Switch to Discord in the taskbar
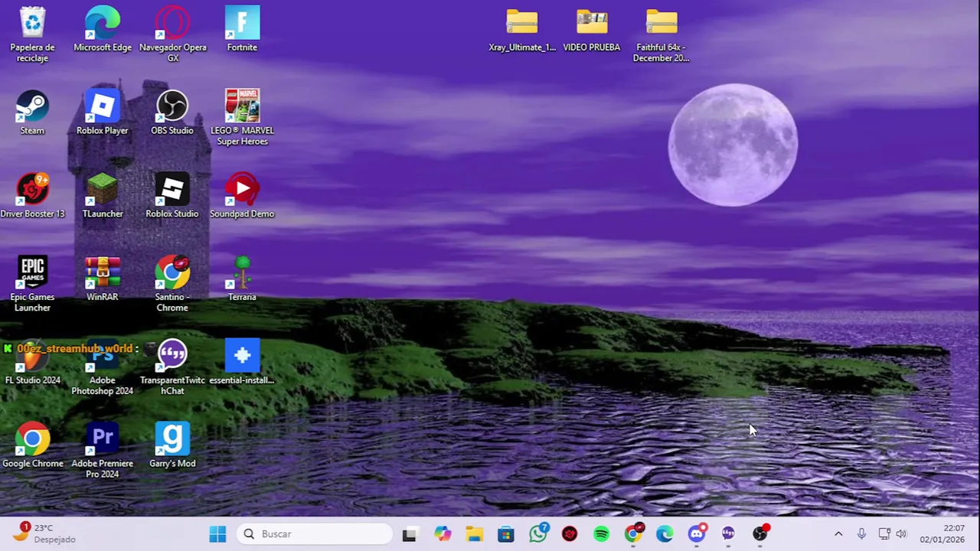 [697, 534]
